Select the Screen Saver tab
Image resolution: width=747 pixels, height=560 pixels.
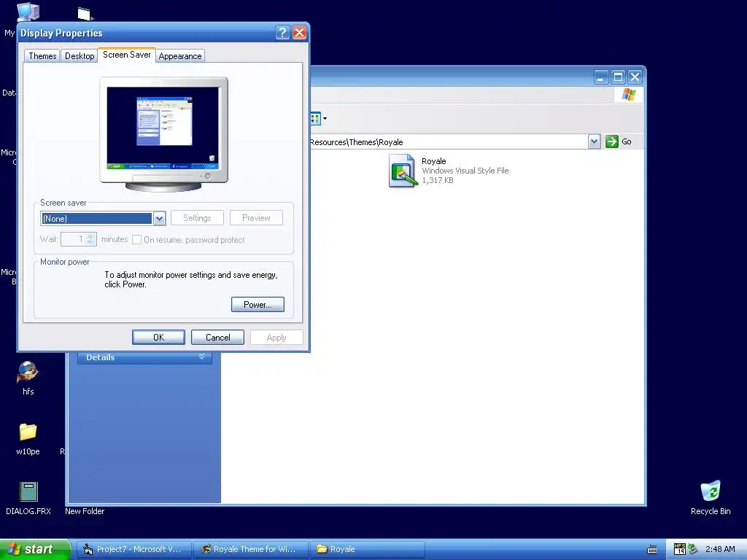point(127,55)
